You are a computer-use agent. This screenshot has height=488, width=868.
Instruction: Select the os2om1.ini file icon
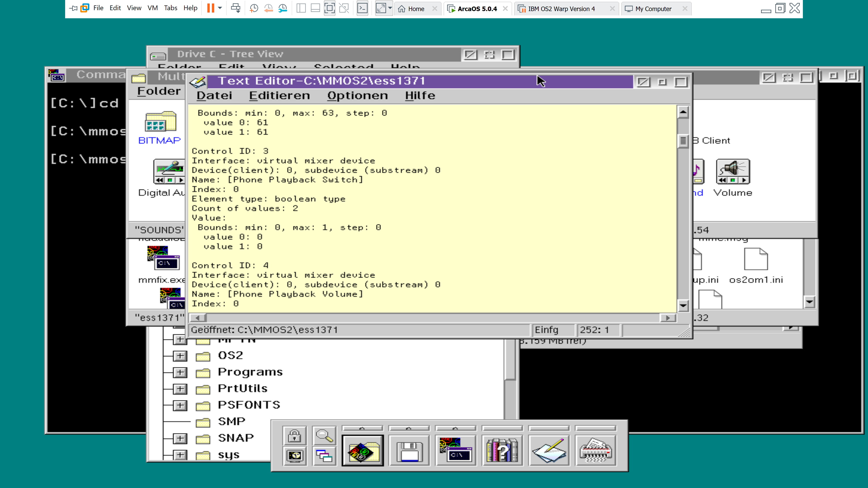(756, 259)
